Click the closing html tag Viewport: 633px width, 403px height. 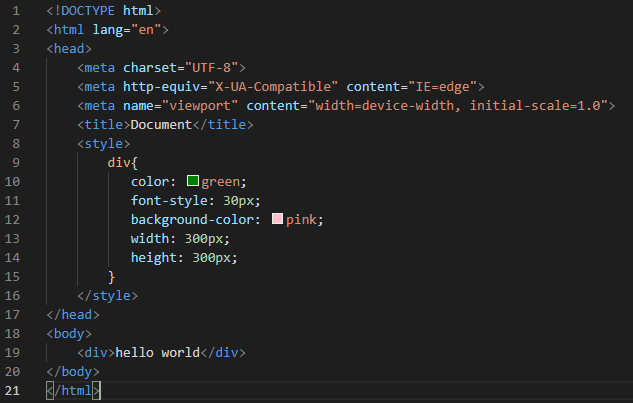click(73, 391)
